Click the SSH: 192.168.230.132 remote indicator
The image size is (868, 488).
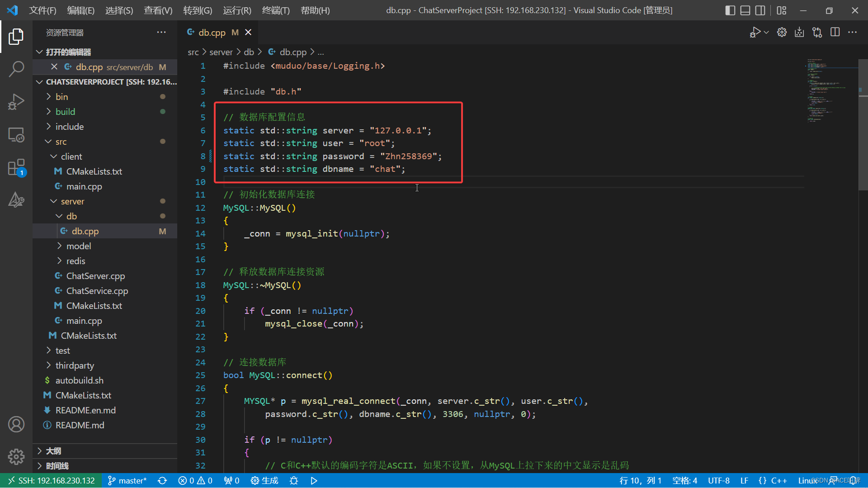[51, 480]
